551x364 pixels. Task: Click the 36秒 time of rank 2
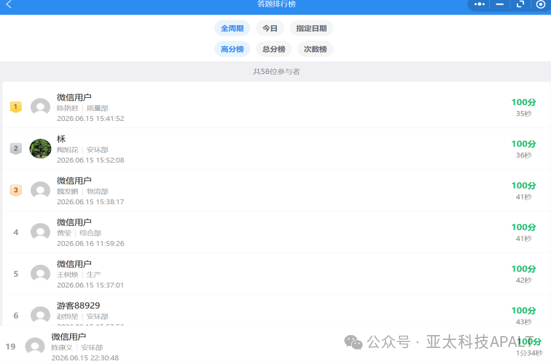pyautogui.click(x=524, y=155)
